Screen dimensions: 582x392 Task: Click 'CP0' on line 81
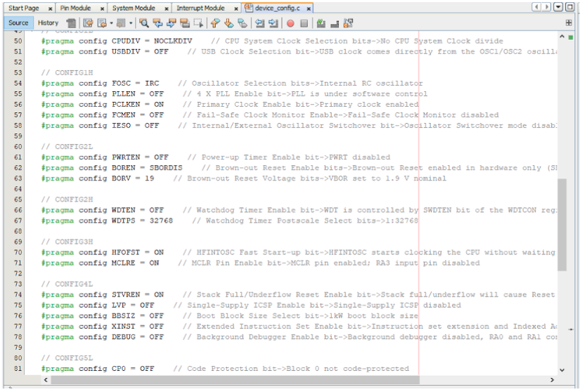(x=119, y=369)
